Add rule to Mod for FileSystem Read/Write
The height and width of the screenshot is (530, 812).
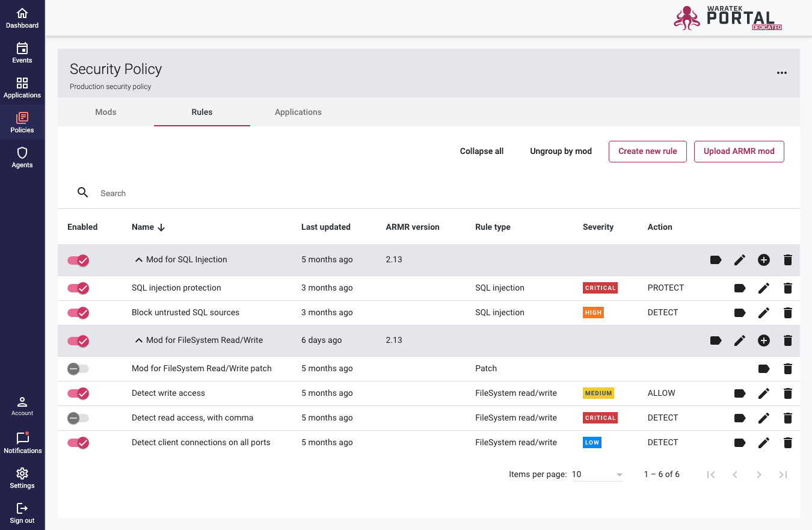[764, 340]
